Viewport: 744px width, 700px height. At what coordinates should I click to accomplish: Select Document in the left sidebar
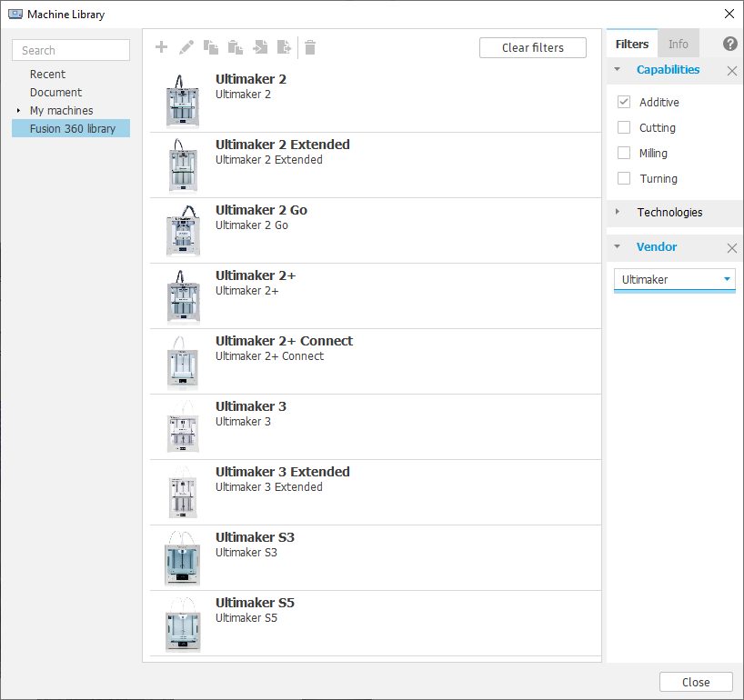coord(55,92)
